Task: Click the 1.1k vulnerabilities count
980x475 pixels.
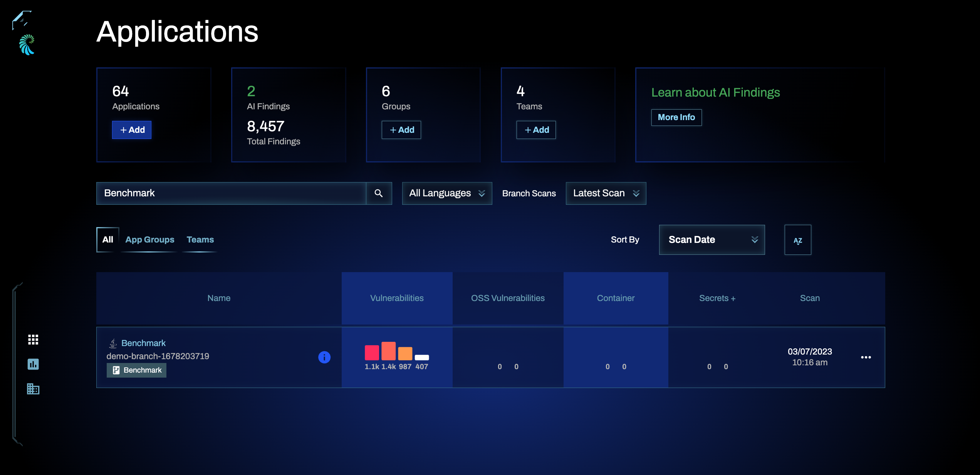Action: tap(372, 366)
